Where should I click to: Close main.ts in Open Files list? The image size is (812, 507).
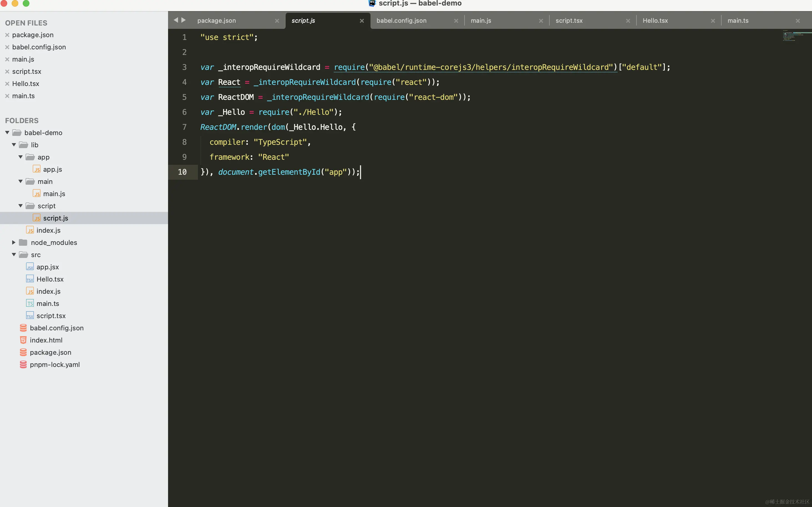[x=7, y=96]
